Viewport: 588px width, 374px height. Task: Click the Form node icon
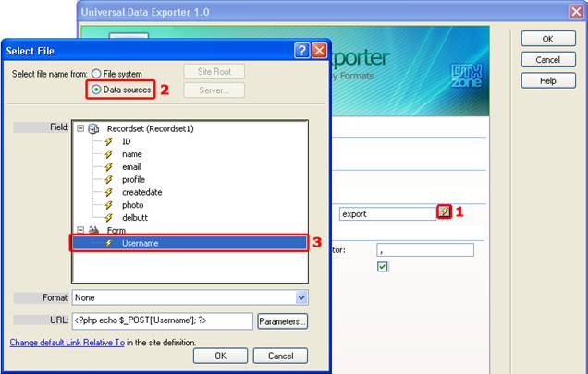tap(93, 230)
